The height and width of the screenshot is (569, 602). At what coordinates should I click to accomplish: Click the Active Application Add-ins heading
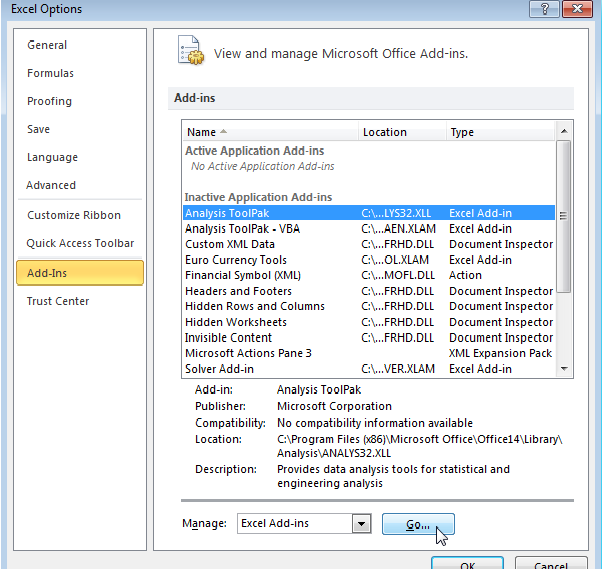255,151
